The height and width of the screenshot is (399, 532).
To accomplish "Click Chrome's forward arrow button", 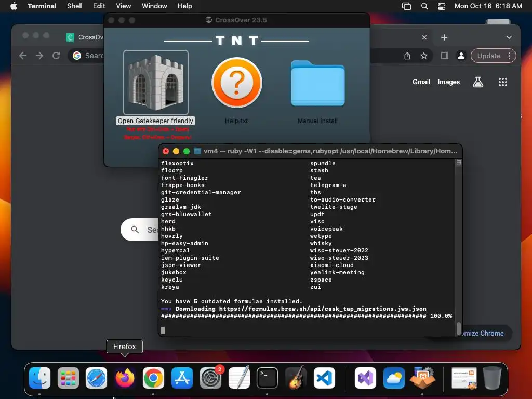I will 39,56.
